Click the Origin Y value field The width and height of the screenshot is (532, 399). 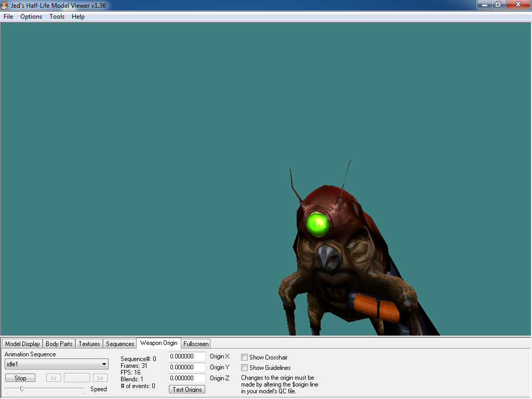tap(187, 367)
